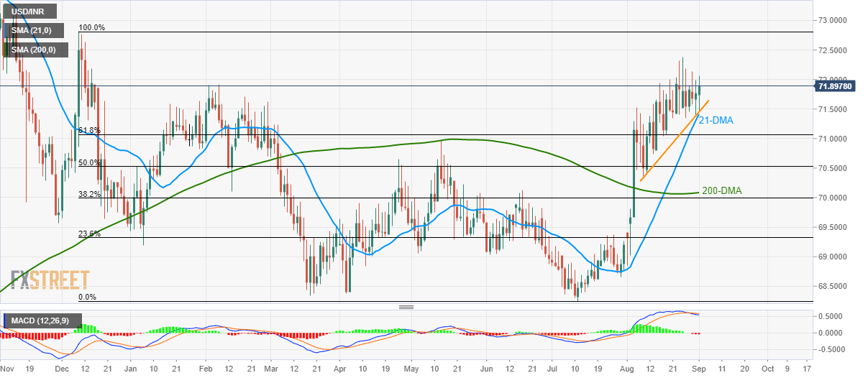Click the 0.0% Fibonacci base label
868x378 pixels.
(87, 297)
